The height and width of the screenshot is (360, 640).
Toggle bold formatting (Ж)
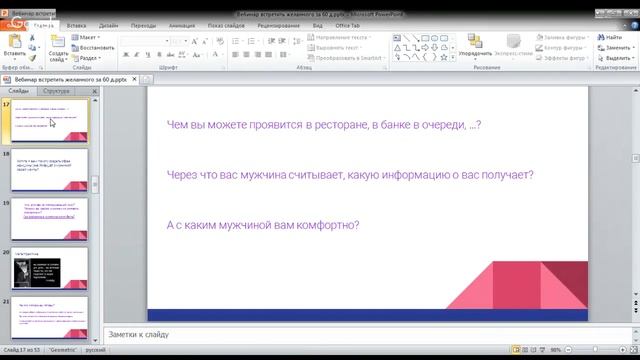coord(126,55)
